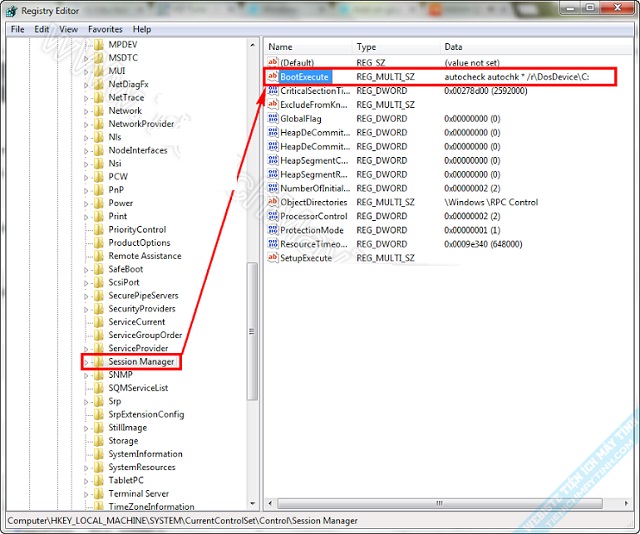Click the Registry Editor app icon in title bar
The image size is (640, 534).
[12, 11]
